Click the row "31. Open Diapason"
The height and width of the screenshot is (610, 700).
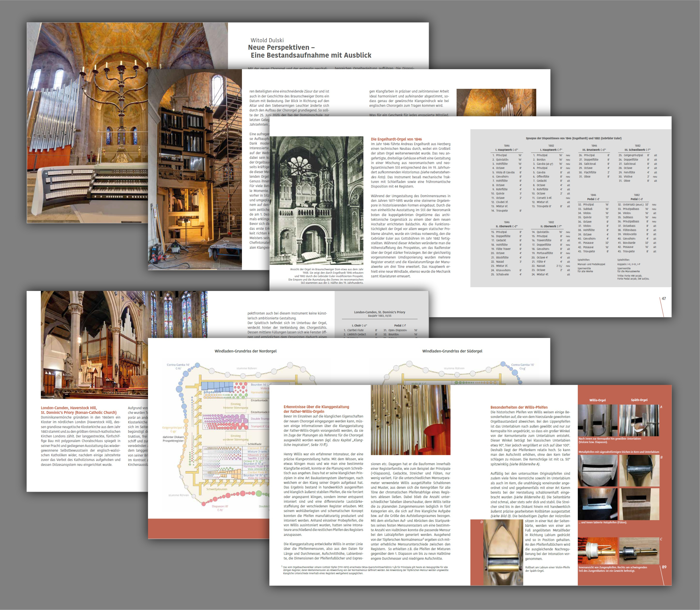tap(400, 330)
